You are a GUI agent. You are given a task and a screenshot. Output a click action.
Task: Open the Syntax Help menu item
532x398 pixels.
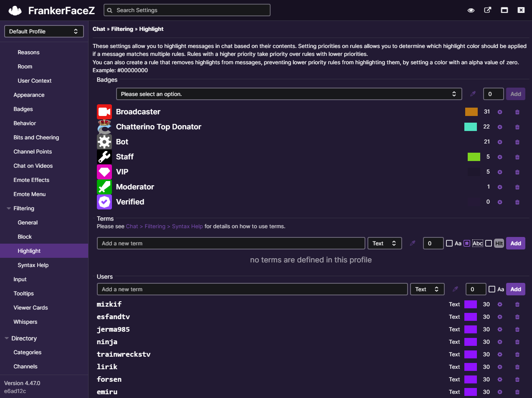coord(33,265)
